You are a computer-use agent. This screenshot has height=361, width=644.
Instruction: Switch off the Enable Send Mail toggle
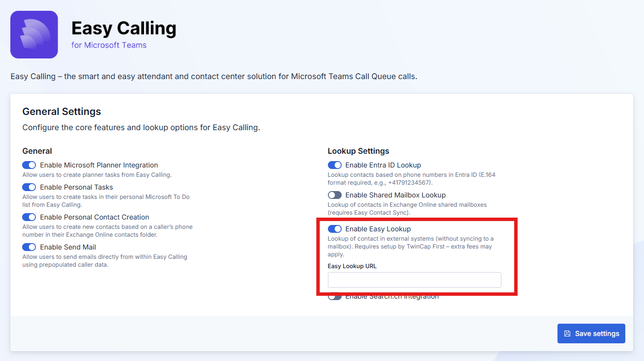pyautogui.click(x=29, y=247)
